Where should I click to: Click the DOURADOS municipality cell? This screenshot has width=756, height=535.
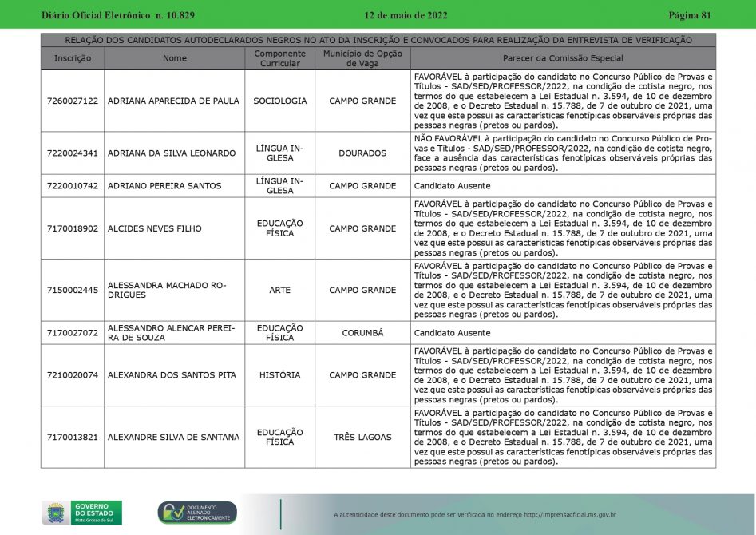362,153
